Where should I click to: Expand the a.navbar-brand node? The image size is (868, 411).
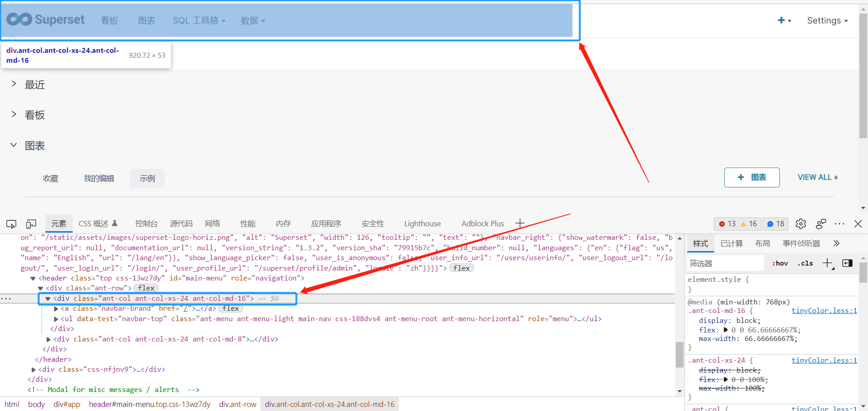(x=56, y=309)
